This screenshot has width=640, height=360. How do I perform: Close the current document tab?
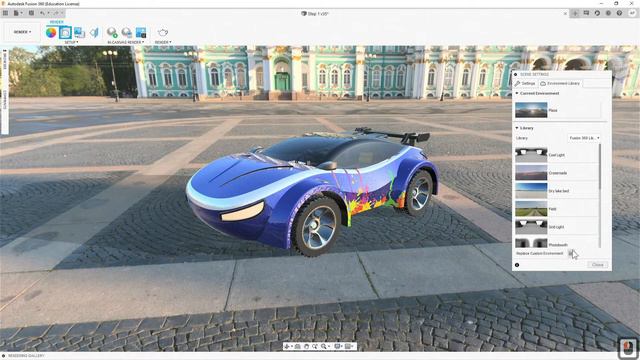565,13
